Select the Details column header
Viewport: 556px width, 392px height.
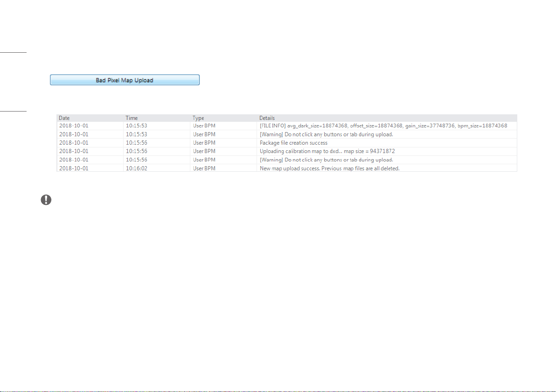click(x=267, y=118)
